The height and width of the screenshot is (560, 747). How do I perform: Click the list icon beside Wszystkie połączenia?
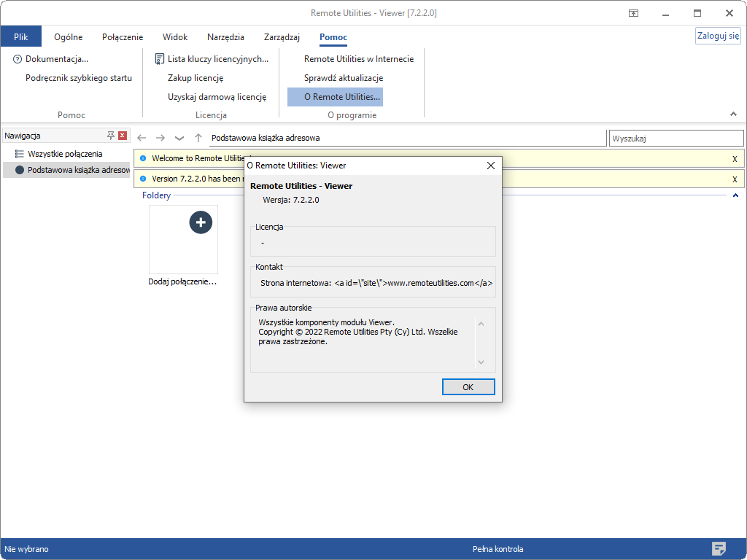pyautogui.click(x=20, y=154)
